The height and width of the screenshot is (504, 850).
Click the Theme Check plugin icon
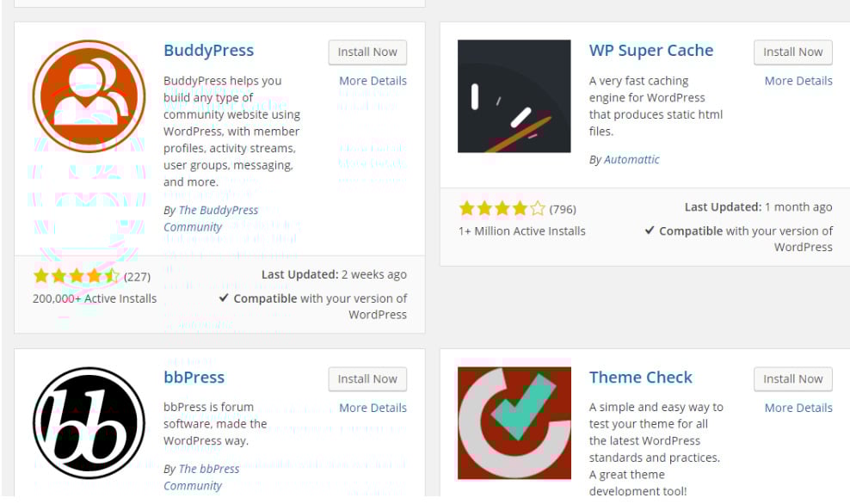[514, 422]
